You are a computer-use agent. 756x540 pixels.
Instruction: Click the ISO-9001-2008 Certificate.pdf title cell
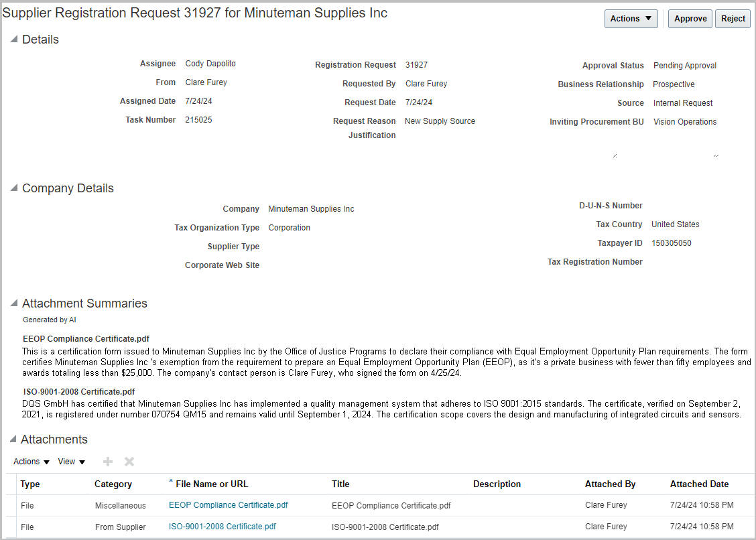pos(385,527)
